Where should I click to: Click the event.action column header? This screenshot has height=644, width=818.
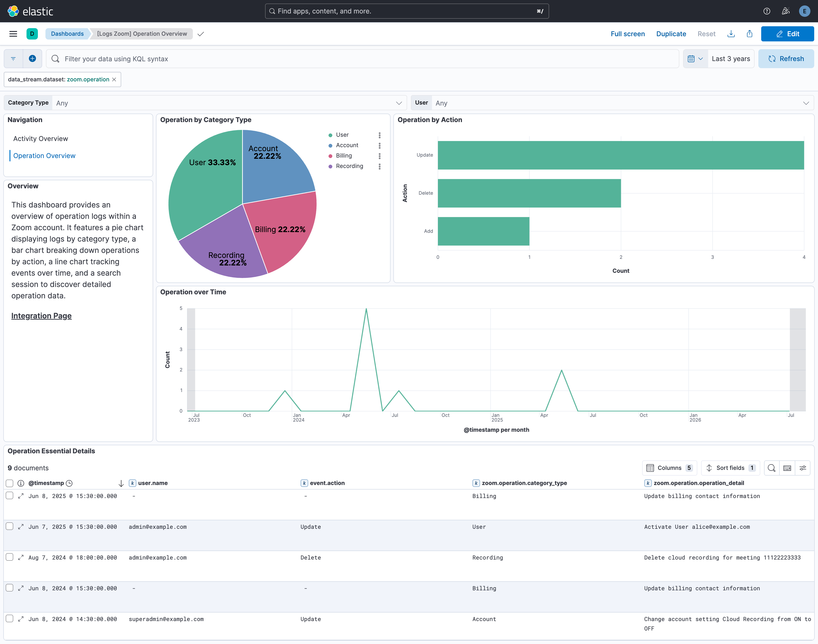(327, 483)
